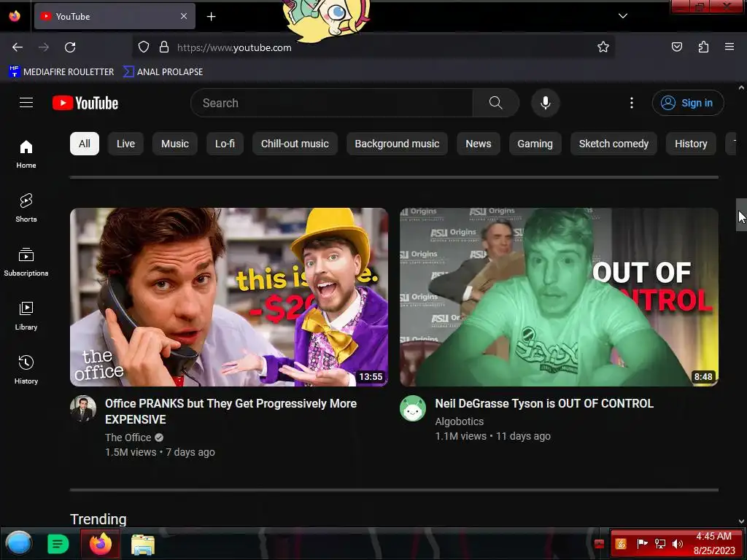Click Java update icon in system tray

pos(620,544)
